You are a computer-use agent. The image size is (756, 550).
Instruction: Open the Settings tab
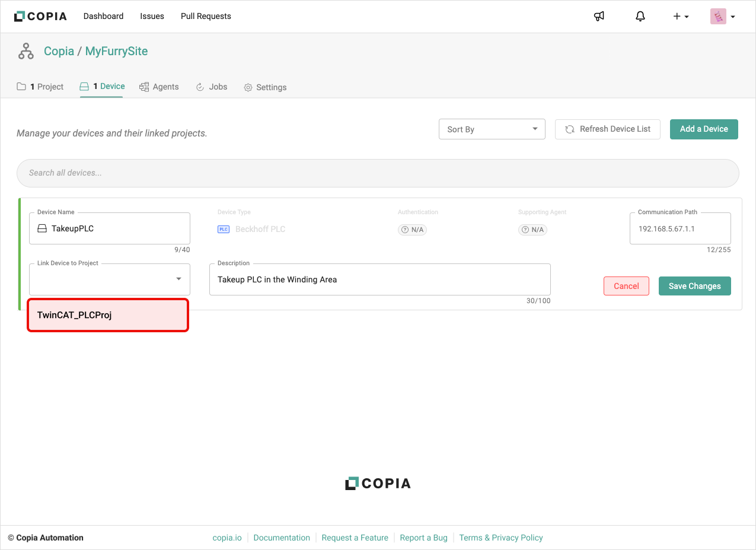tap(265, 87)
